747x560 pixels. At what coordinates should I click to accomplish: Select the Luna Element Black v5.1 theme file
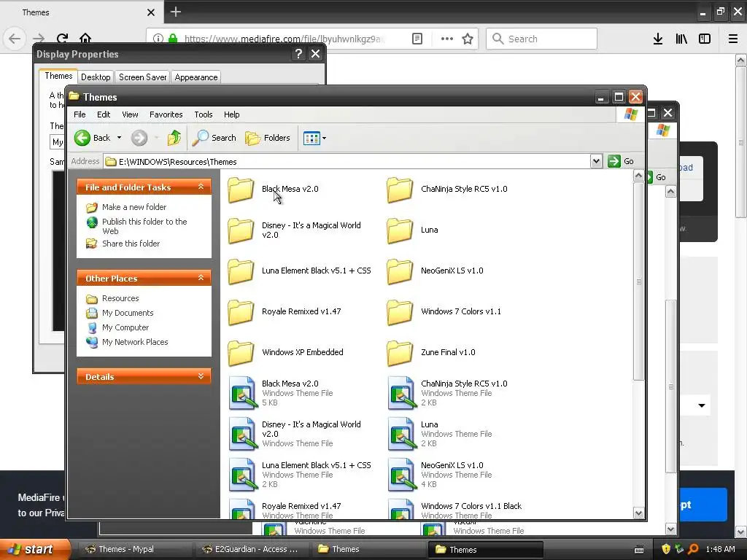300,475
